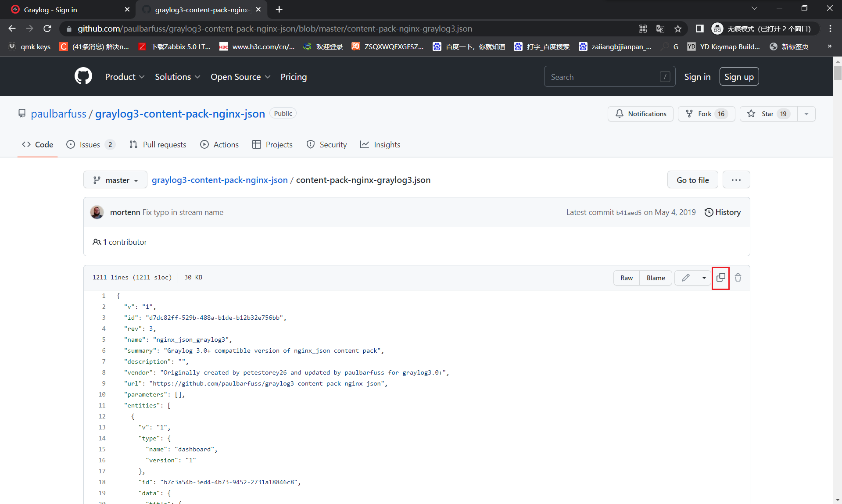
Task: Select the Code tab
Action: point(37,144)
